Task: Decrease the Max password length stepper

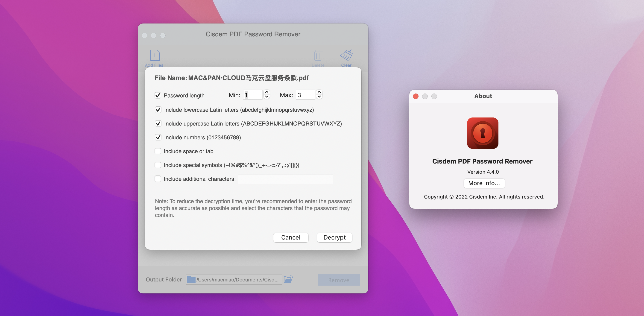Action: click(x=319, y=97)
